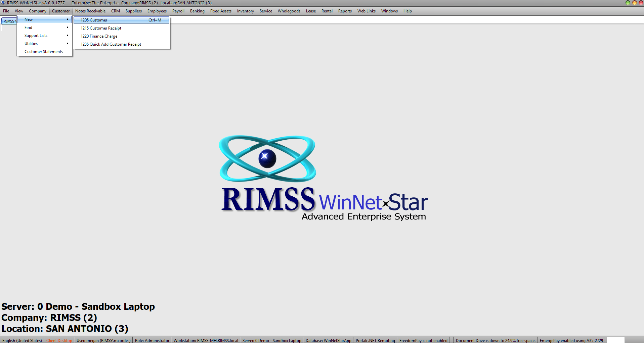This screenshot has height=343, width=644.
Task: Click Document Drive free space status entry
Action: pyautogui.click(x=496, y=340)
